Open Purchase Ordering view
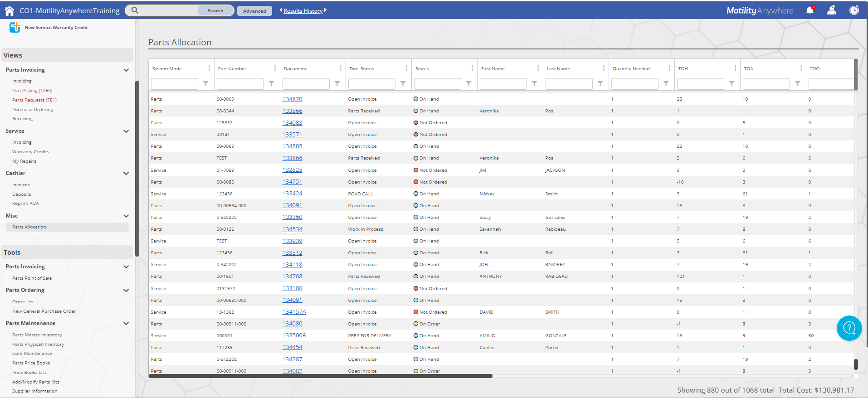Screen dimensions: 868x398 (33, 110)
